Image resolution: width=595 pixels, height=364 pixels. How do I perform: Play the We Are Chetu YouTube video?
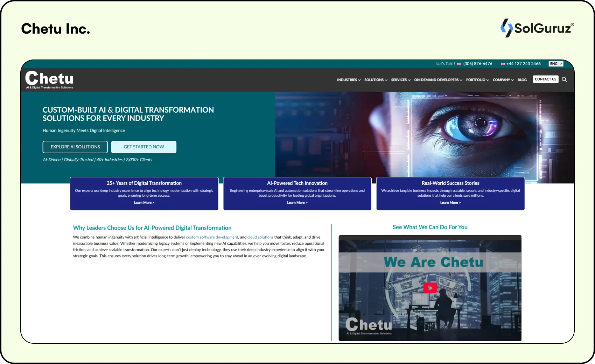[430, 288]
